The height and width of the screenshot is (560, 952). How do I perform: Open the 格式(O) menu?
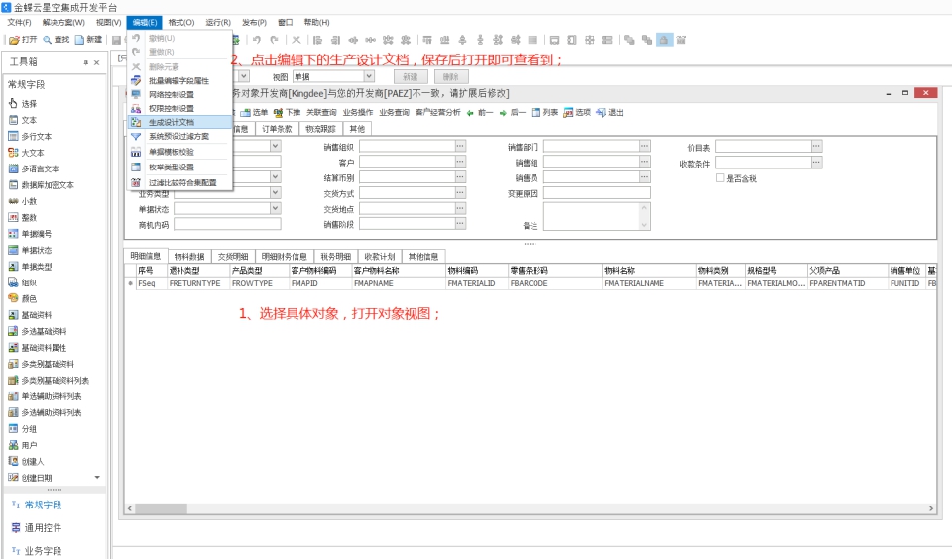click(x=180, y=23)
